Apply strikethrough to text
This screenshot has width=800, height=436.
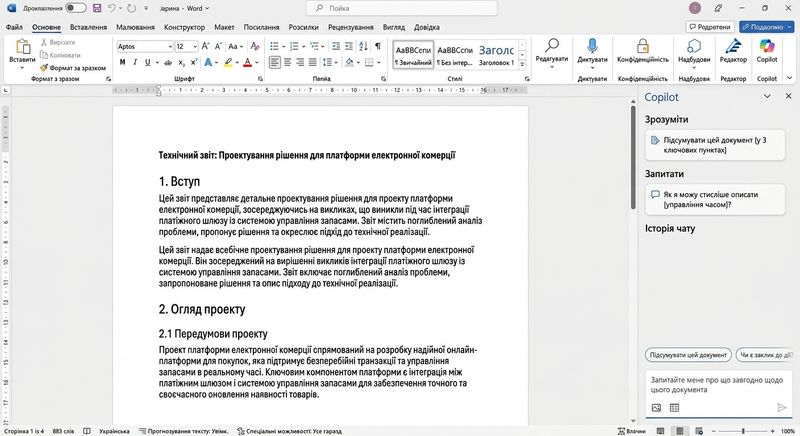coord(168,63)
